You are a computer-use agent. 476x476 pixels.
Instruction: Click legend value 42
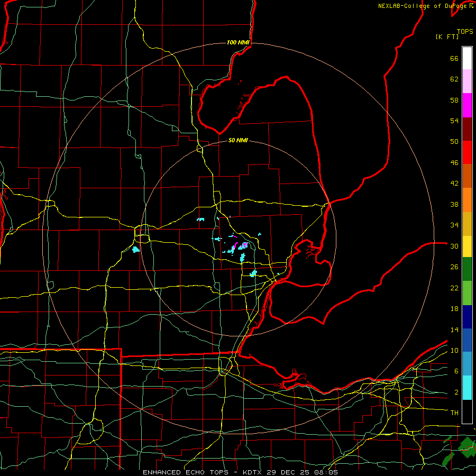click(x=454, y=184)
